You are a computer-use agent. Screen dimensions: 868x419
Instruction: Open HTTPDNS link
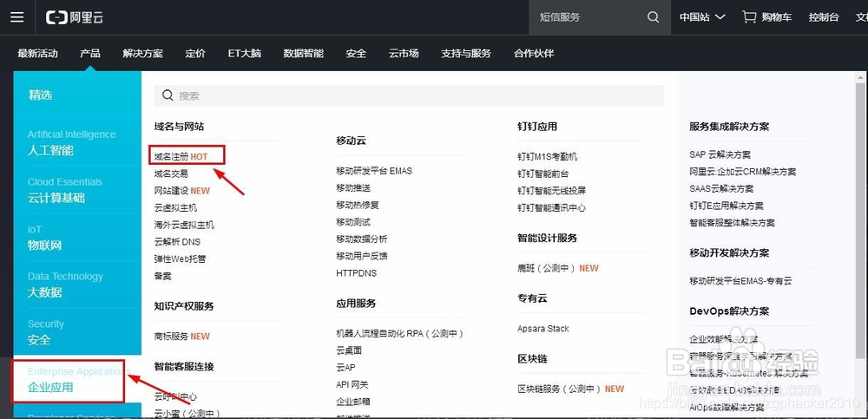(357, 273)
